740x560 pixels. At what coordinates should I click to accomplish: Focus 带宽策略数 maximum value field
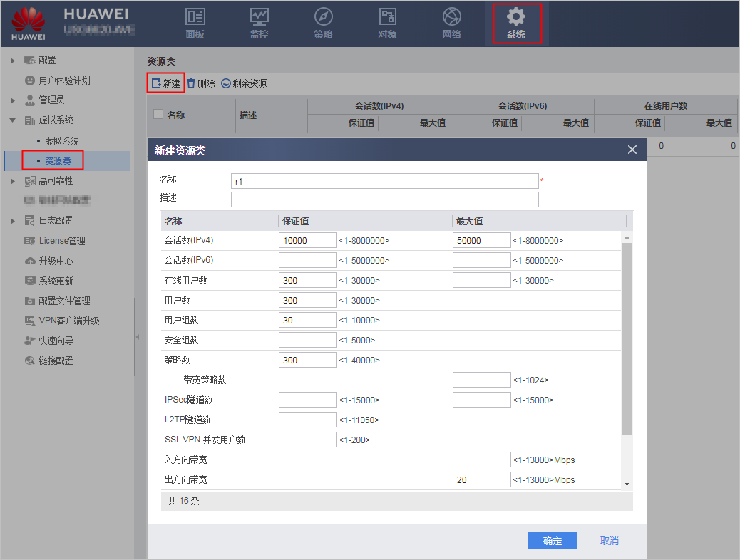(481, 380)
